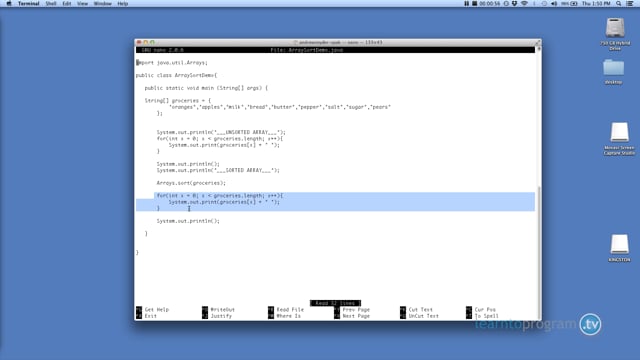Click the Prev Page shortcut in nano
This screenshot has height=360, width=640.
pyautogui.click(x=352, y=309)
